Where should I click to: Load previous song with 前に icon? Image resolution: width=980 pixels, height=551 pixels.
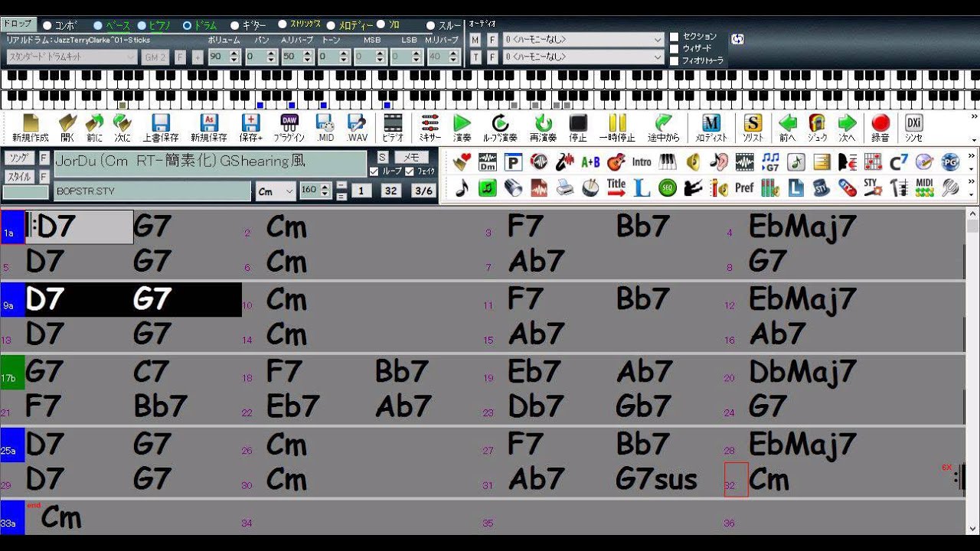[x=95, y=128]
